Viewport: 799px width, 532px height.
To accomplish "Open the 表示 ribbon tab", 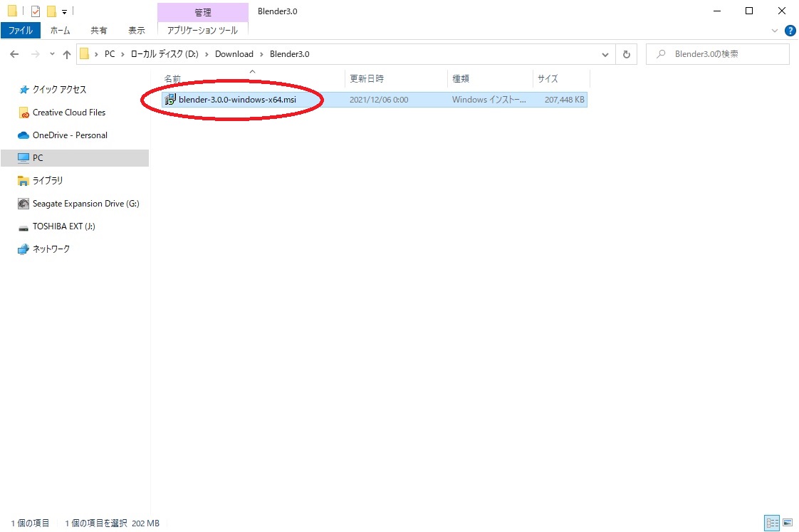I will click(137, 31).
